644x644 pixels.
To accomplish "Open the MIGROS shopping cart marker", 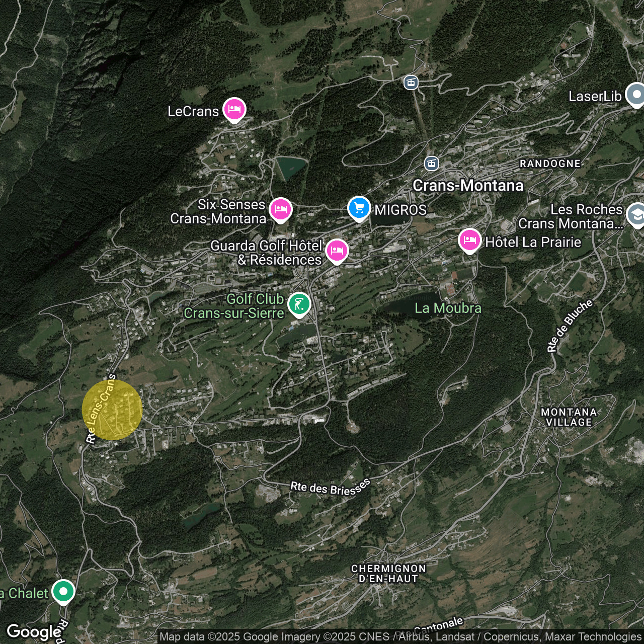I will 359,208.
